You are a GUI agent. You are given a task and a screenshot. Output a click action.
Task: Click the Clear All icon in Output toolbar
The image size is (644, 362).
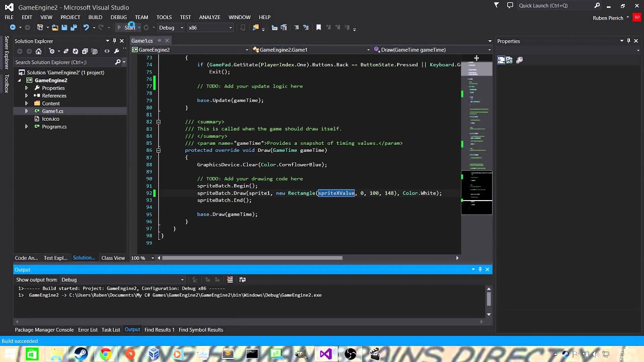click(x=230, y=280)
